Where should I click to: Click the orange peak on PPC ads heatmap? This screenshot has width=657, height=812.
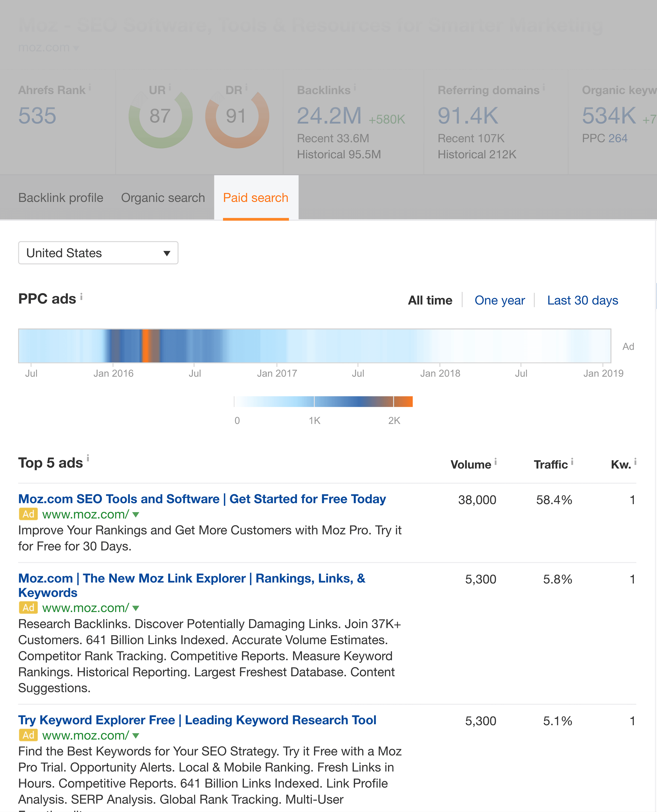[146, 346]
